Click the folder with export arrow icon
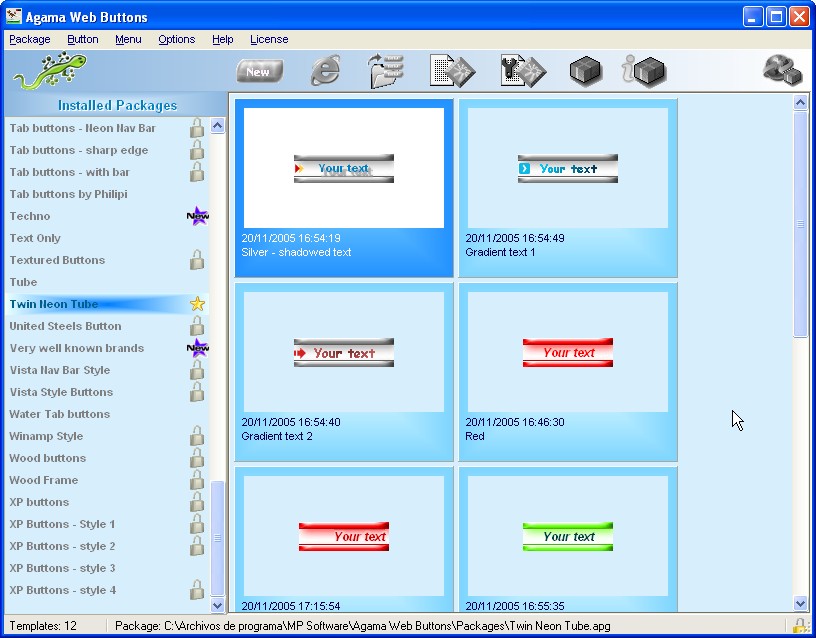Screen dimensions: 816x638 386,70
